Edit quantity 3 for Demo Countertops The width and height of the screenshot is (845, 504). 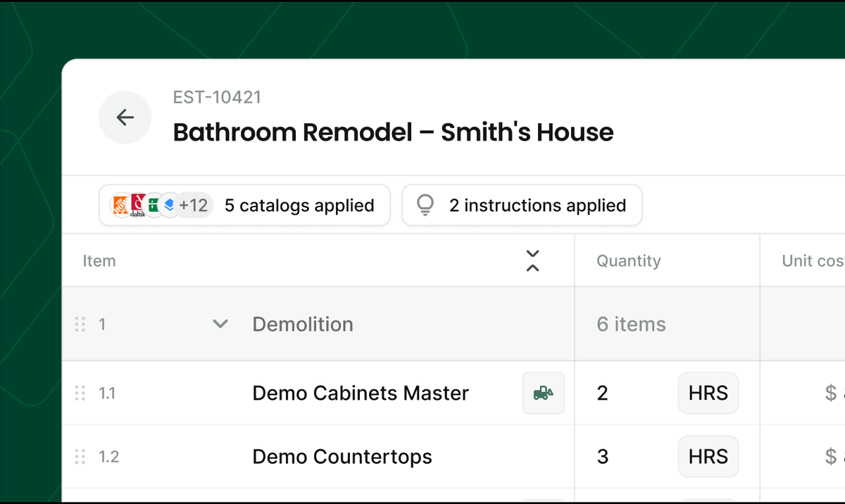[602, 457]
